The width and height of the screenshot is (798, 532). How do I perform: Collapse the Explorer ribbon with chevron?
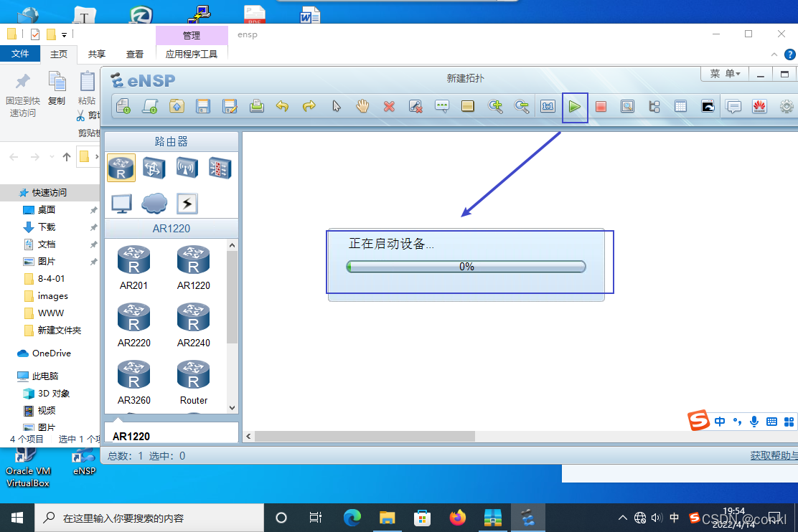point(774,54)
